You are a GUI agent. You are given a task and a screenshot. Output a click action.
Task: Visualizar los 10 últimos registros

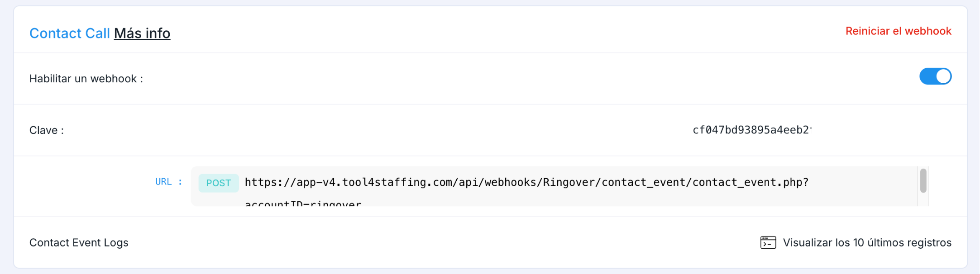tap(867, 243)
